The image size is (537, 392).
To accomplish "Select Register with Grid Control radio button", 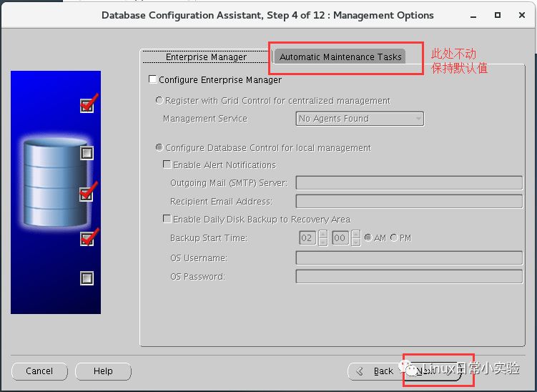I will [159, 100].
